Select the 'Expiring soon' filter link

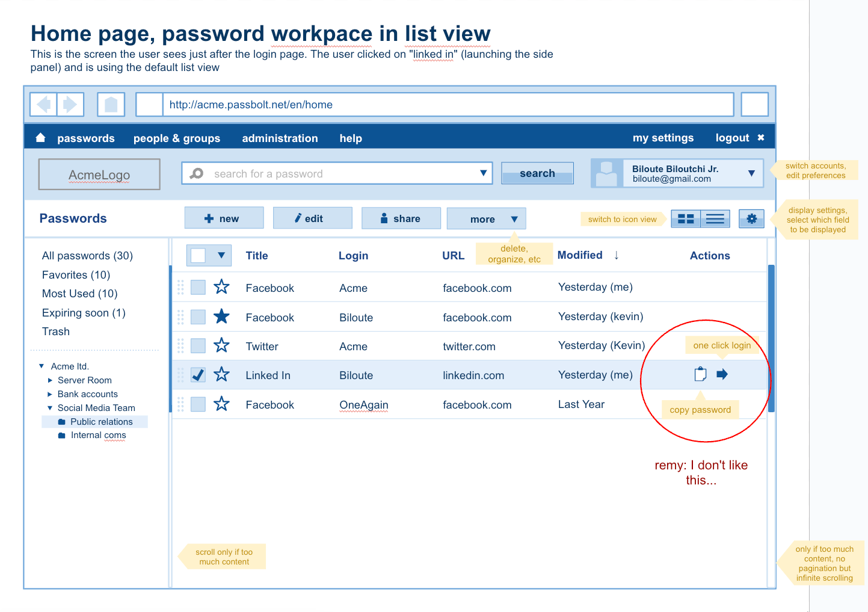[x=83, y=312]
